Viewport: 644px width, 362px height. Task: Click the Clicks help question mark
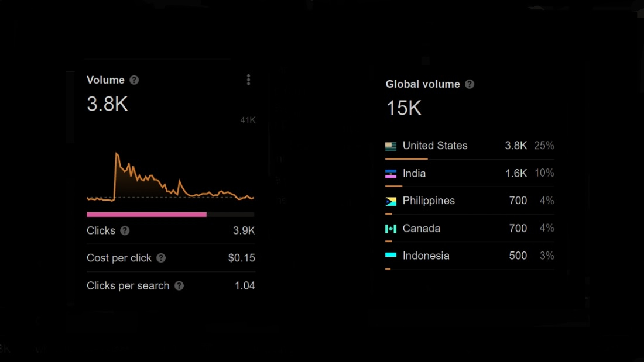click(x=125, y=230)
